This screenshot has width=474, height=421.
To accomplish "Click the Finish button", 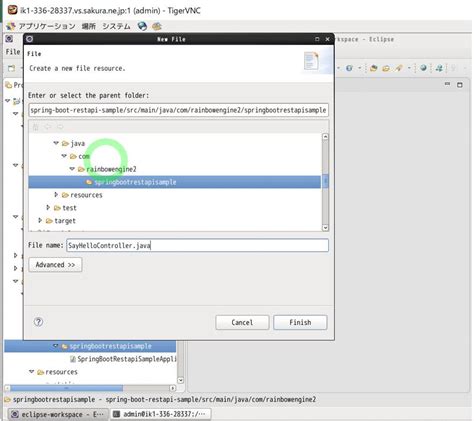I will coord(300,322).
